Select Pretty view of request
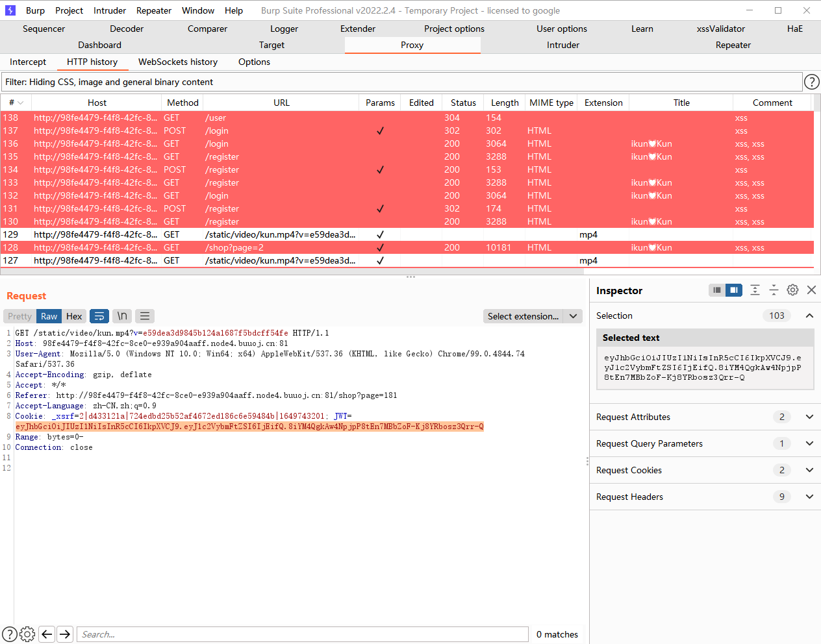Viewport: 821px width, 644px height. 19,316
